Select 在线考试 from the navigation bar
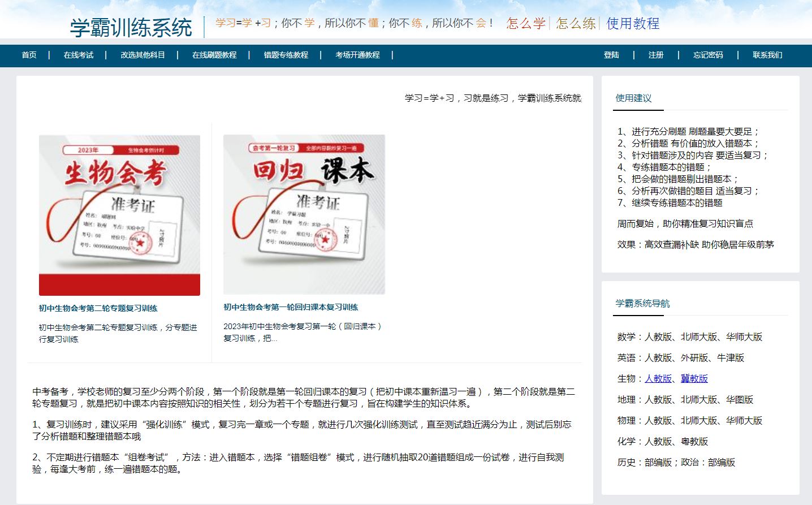Image resolution: width=812 pixels, height=505 pixels. [79, 55]
